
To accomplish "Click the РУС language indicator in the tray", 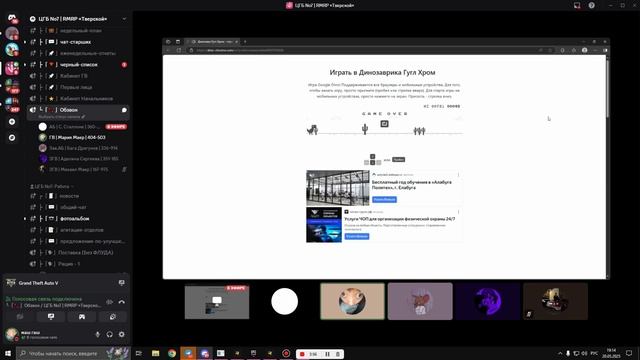I will [x=594, y=353].
